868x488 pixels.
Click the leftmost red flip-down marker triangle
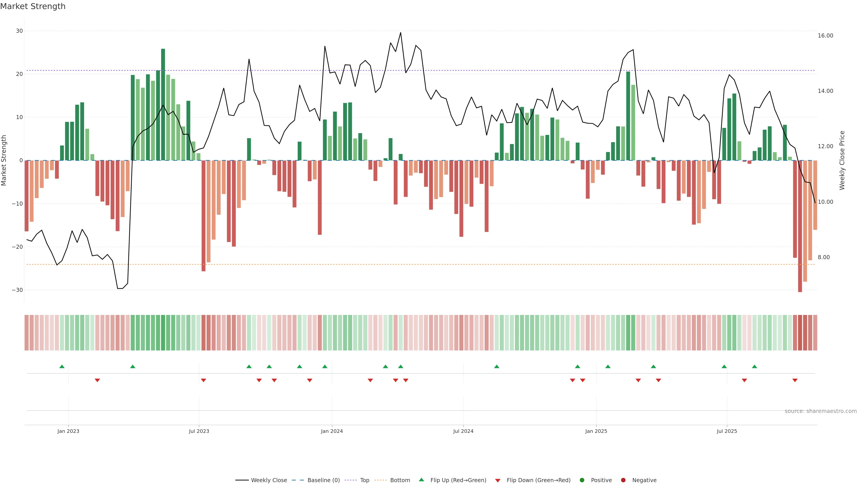click(97, 380)
